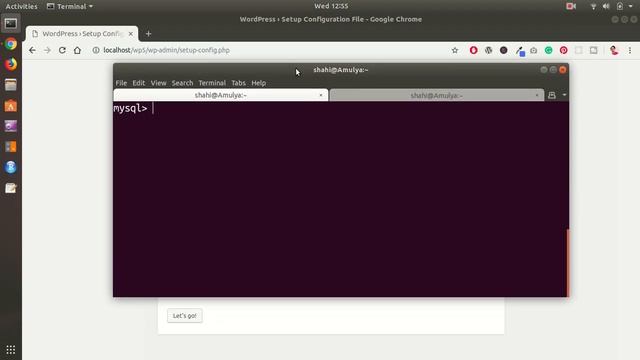View site information icon in address bar
The height and width of the screenshot is (360, 640).
96,50
